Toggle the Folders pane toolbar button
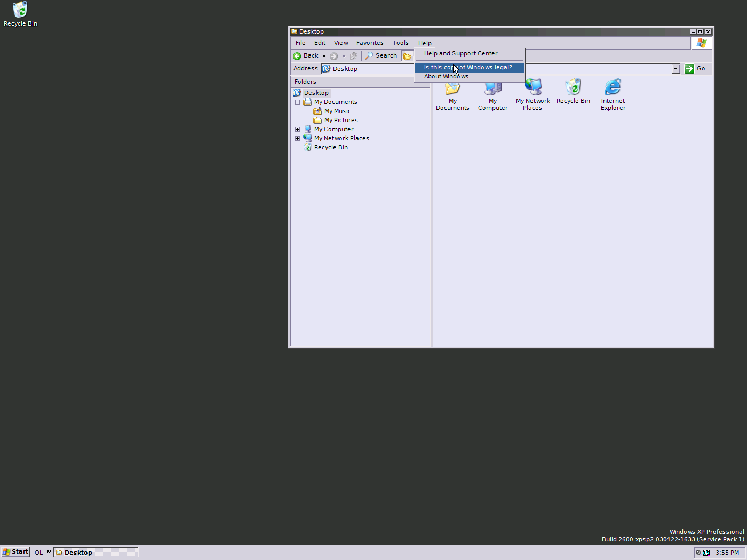 pyautogui.click(x=408, y=56)
